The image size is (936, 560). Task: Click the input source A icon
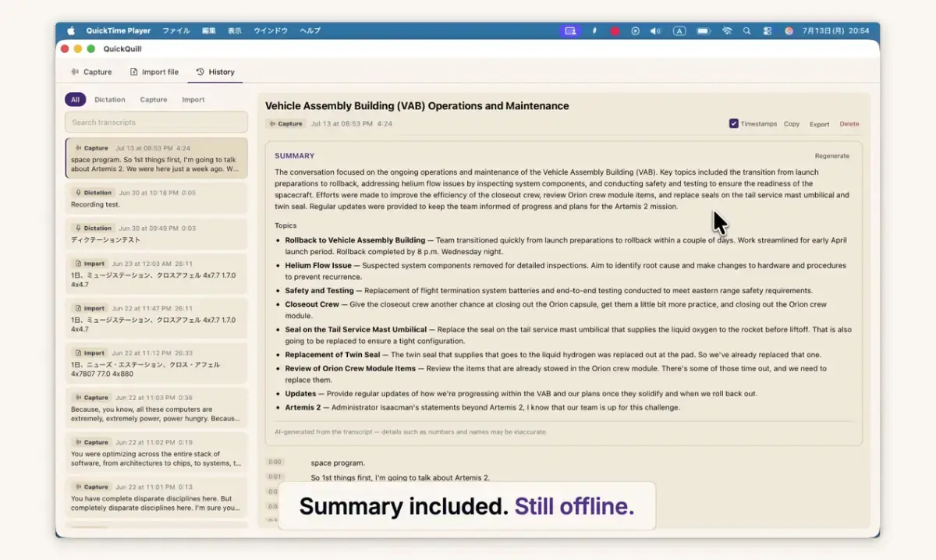[x=679, y=31]
